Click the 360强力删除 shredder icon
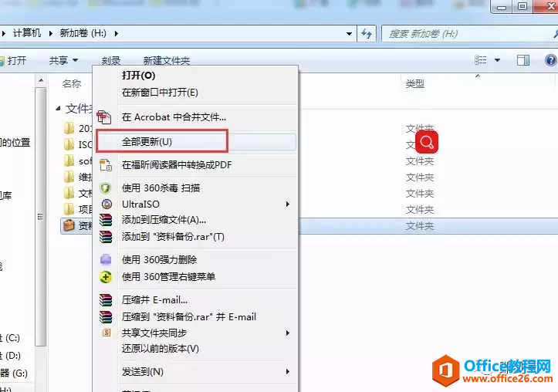 (106, 260)
